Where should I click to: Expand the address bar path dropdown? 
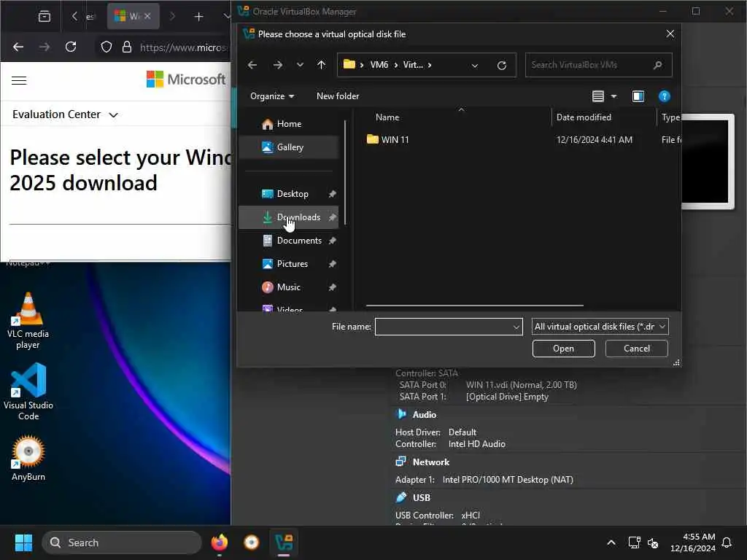(474, 65)
